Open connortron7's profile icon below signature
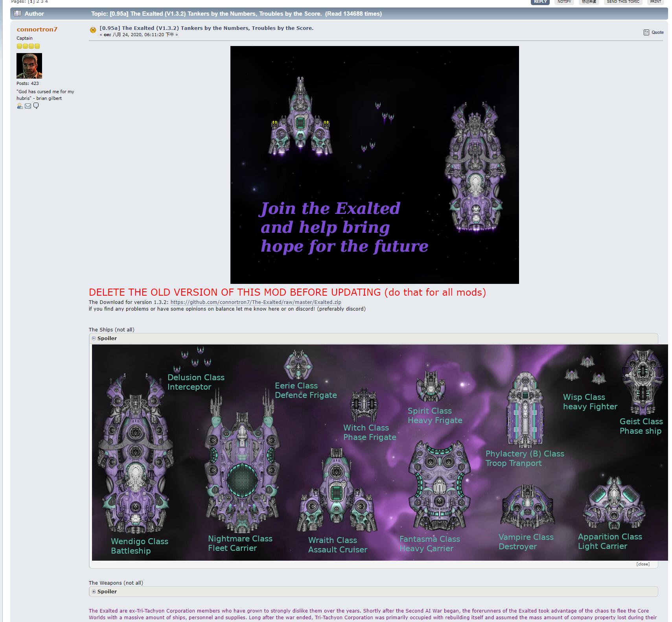Viewport: 672px width, 622px height. [20, 106]
